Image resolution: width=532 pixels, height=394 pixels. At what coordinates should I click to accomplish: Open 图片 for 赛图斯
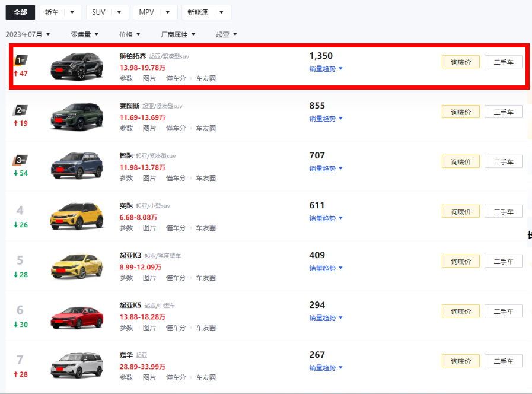[x=149, y=129]
